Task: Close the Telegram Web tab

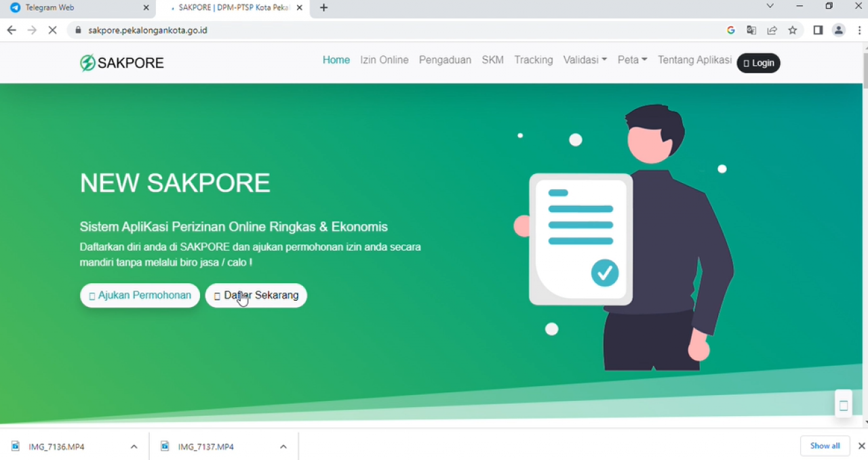Action: click(x=146, y=7)
